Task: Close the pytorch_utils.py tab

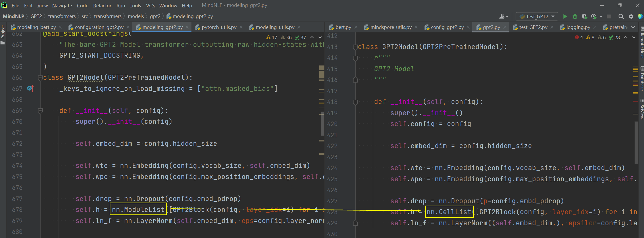Action: 241,27
